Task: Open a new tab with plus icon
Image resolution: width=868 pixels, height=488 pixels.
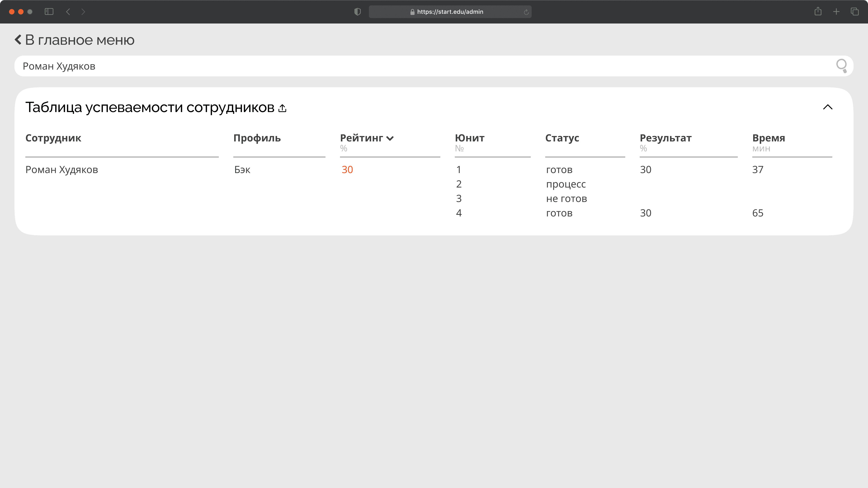Action: click(836, 12)
